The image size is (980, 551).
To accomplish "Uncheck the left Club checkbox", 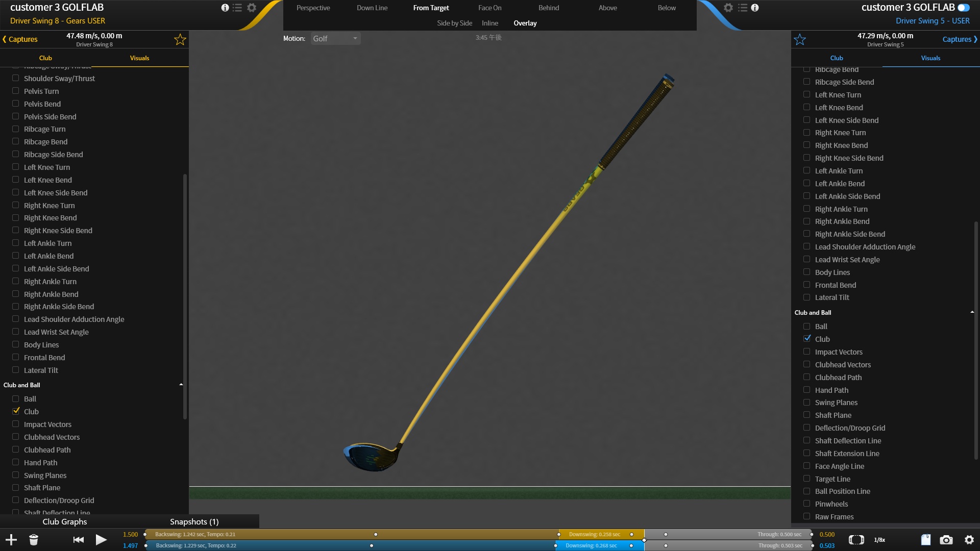I will pos(16,411).
